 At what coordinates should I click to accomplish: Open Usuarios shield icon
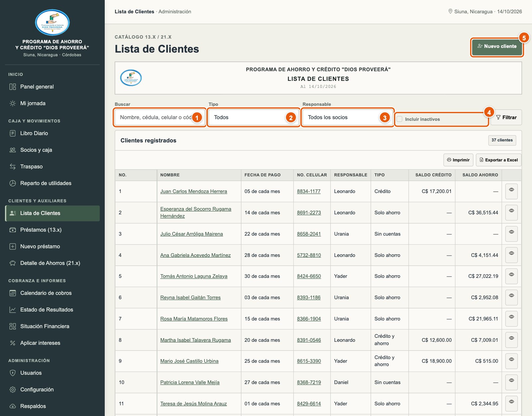click(x=13, y=373)
